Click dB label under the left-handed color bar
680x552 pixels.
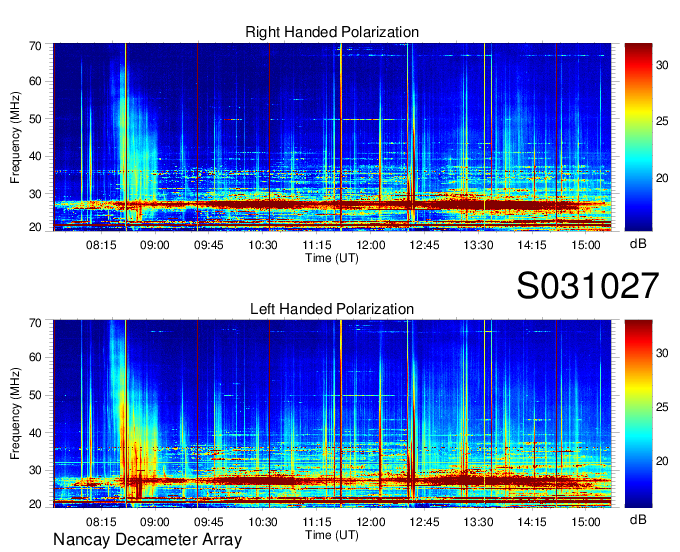coord(638,519)
